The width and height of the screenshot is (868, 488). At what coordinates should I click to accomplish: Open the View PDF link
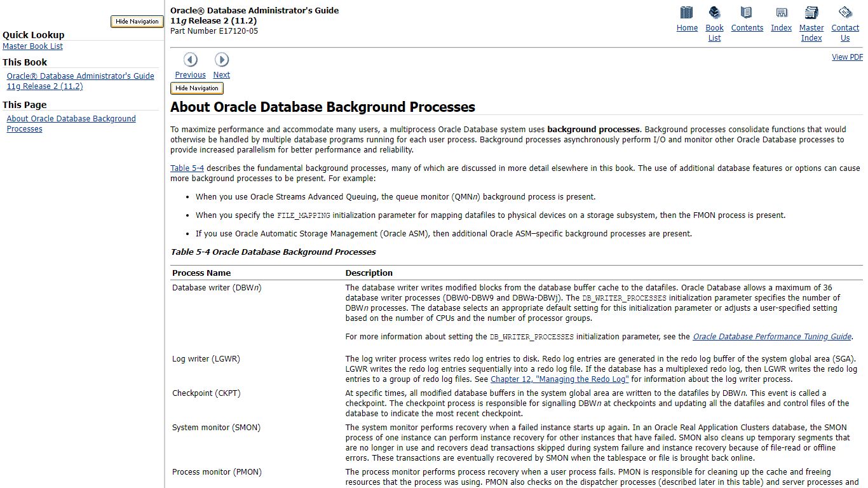pyautogui.click(x=847, y=57)
